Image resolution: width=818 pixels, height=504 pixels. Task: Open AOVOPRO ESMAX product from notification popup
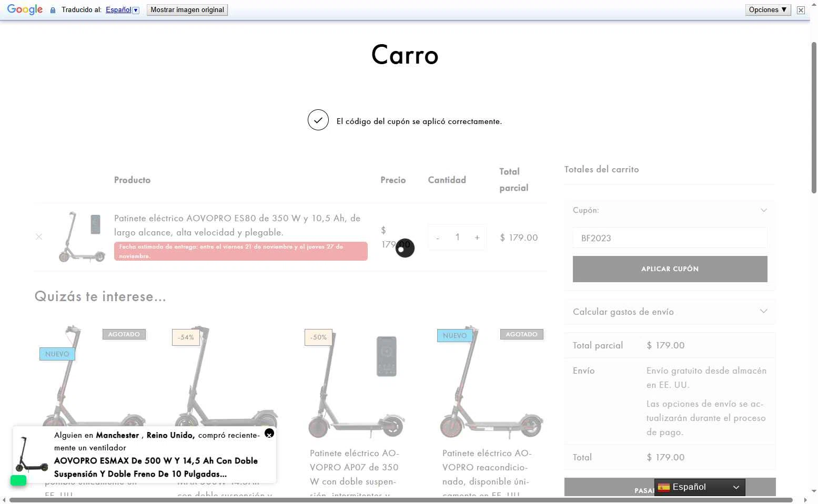point(156,467)
